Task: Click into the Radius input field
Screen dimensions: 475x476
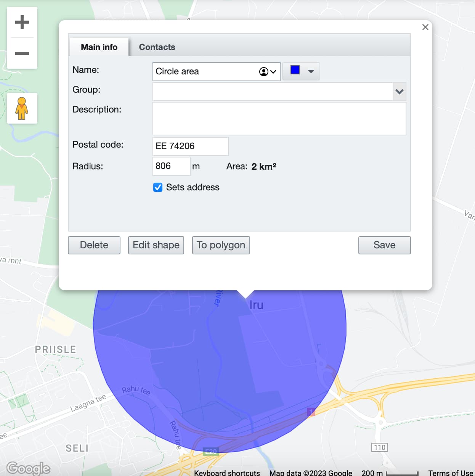Action: 171,166
